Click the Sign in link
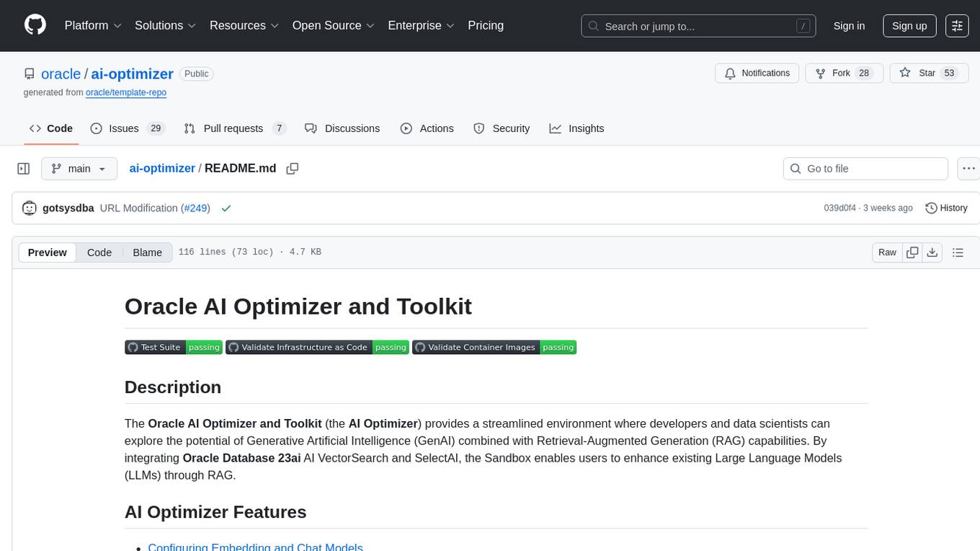Screen dimensions: 980x551 (849, 26)
